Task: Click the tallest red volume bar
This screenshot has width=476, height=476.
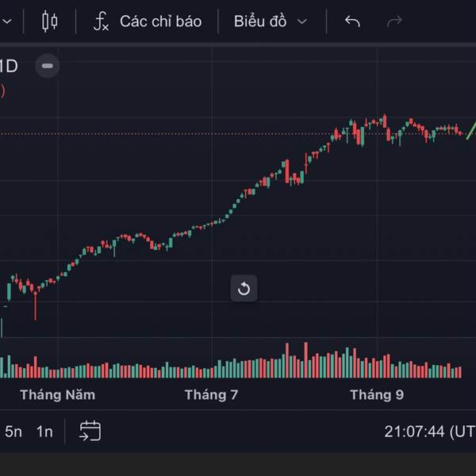Action: [306, 360]
